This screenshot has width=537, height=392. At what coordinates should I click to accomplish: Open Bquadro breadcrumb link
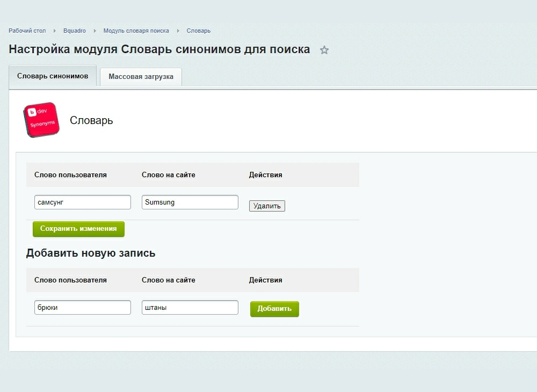[74, 31]
